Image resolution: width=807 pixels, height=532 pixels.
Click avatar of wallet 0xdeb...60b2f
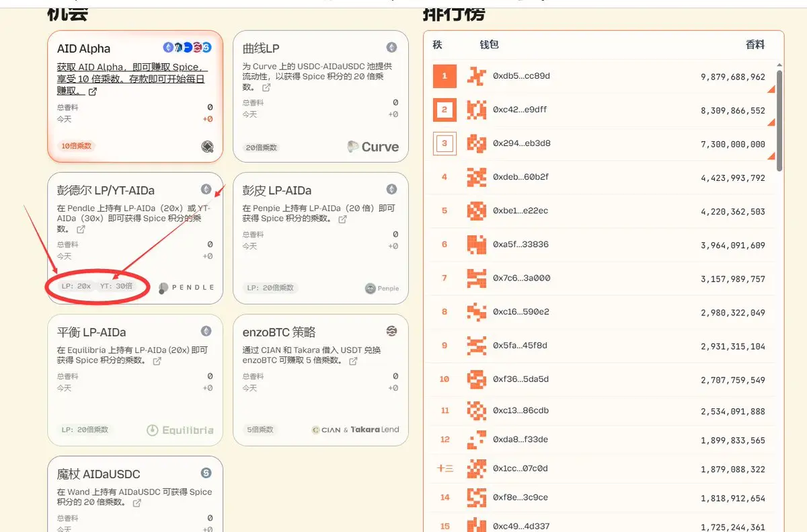coord(476,177)
